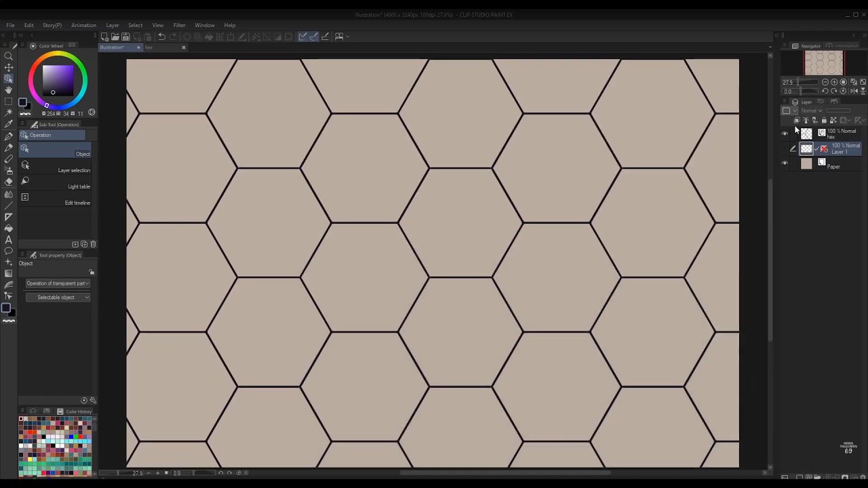The image size is (868, 488).
Task: Click the Redo arrow in the toolbar
Action: tap(173, 37)
